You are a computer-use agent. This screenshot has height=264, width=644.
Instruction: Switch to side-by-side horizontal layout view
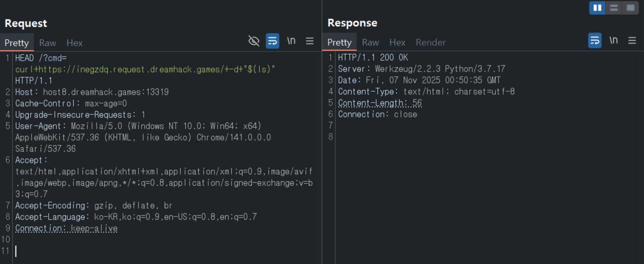point(597,8)
